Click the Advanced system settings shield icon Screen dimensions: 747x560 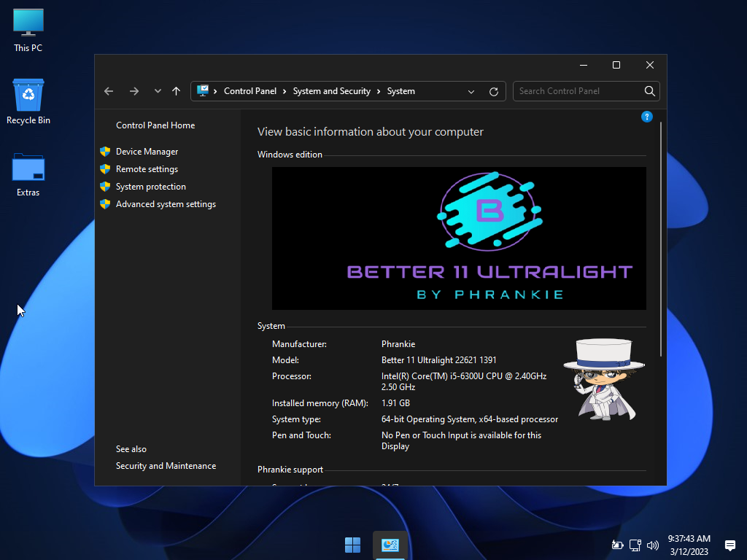[x=105, y=204]
